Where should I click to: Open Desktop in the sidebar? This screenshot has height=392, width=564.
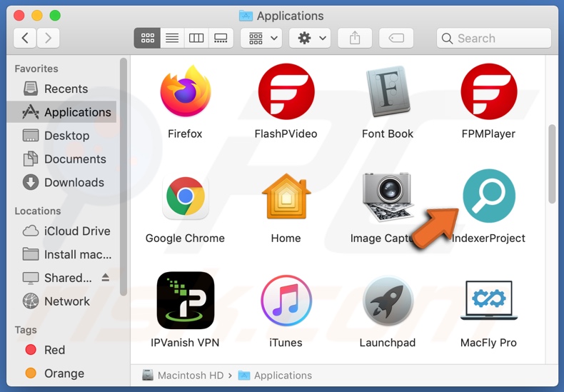click(61, 136)
